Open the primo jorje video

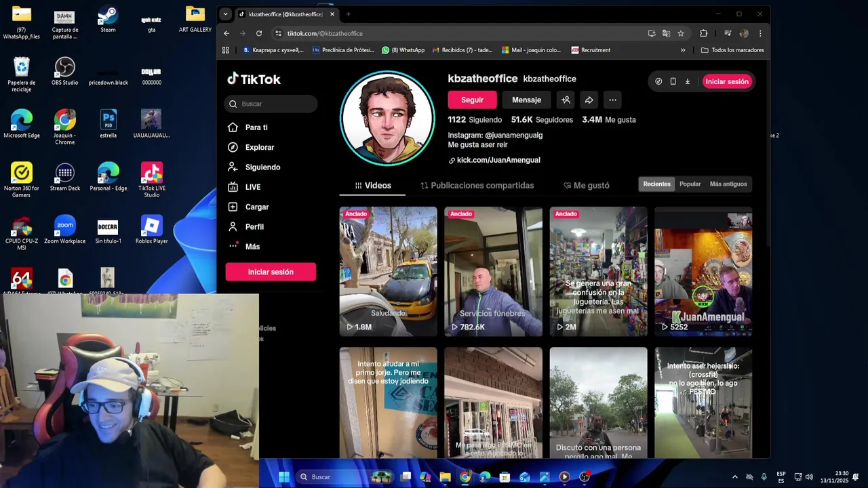[388, 403]
